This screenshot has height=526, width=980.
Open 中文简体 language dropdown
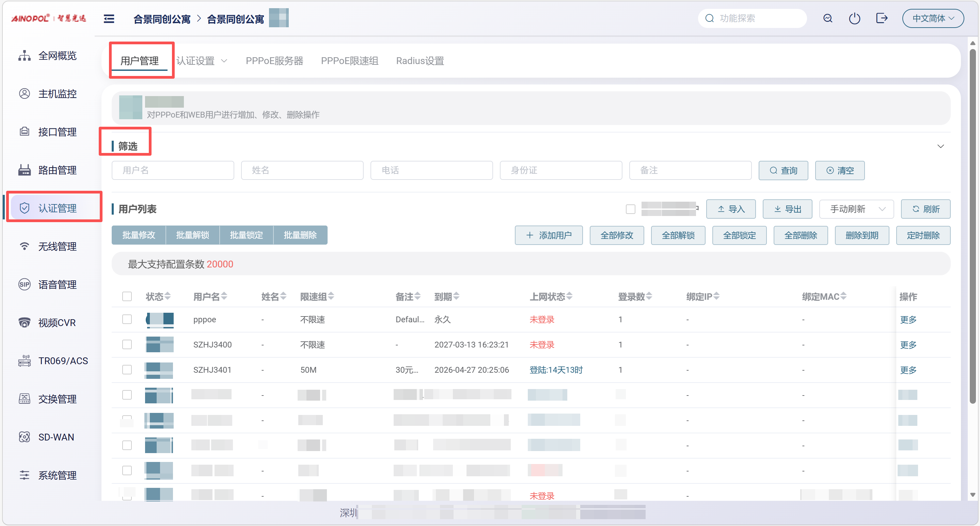pyautogui.click(x=933, y=18)
